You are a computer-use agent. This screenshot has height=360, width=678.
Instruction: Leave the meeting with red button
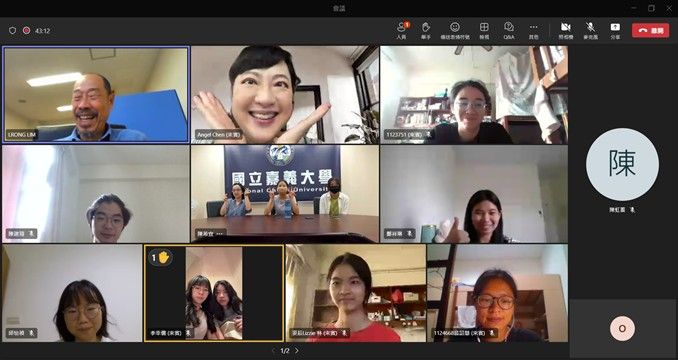(x=650, y=30)
